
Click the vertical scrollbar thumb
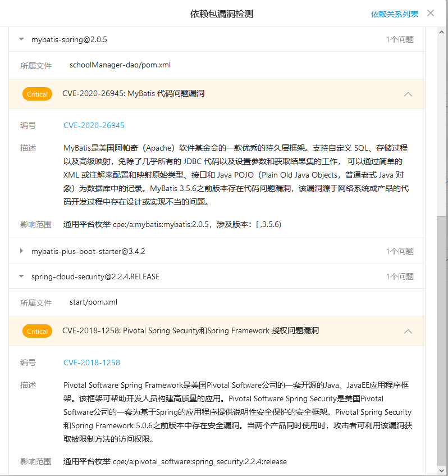(x=441, y=340)
